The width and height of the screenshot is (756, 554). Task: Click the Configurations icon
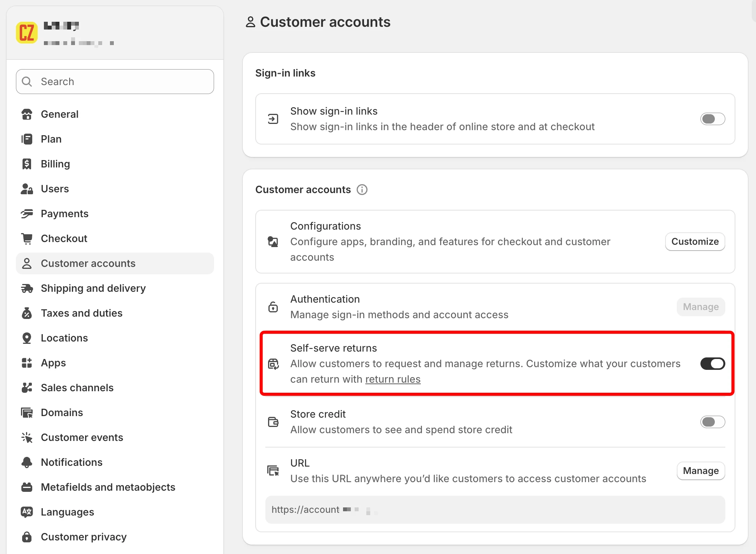pos(273,242)
